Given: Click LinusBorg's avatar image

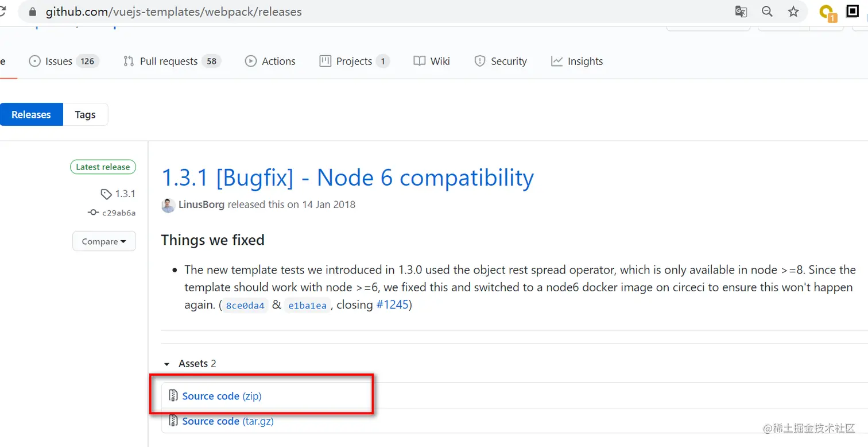Looking at the screenshot, I should (x=168, y=205).
